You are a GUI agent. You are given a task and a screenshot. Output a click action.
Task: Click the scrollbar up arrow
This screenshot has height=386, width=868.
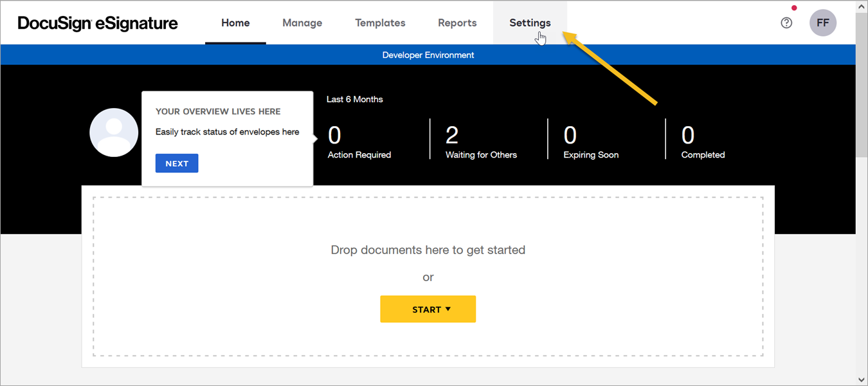click(862, 6)
